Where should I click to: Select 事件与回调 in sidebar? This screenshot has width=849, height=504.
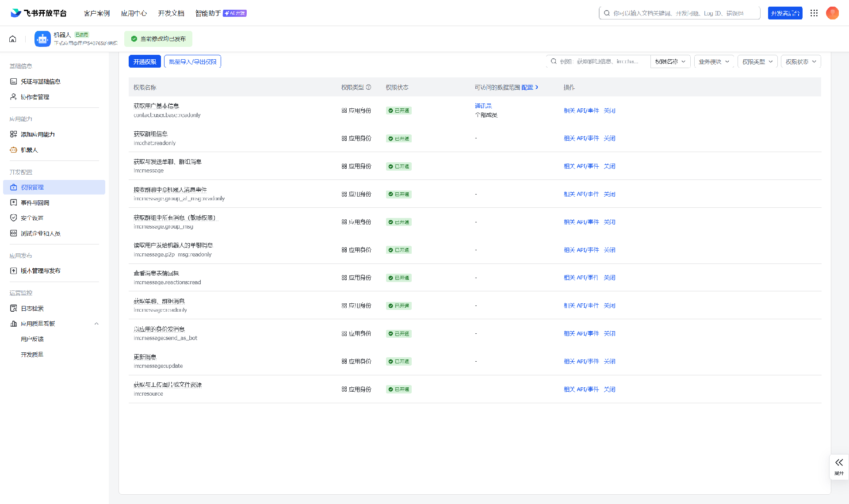[x=35, y=202]
